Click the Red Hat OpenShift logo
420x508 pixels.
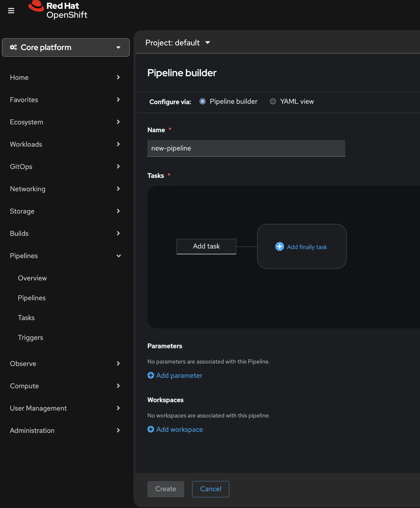pos(58,10)
